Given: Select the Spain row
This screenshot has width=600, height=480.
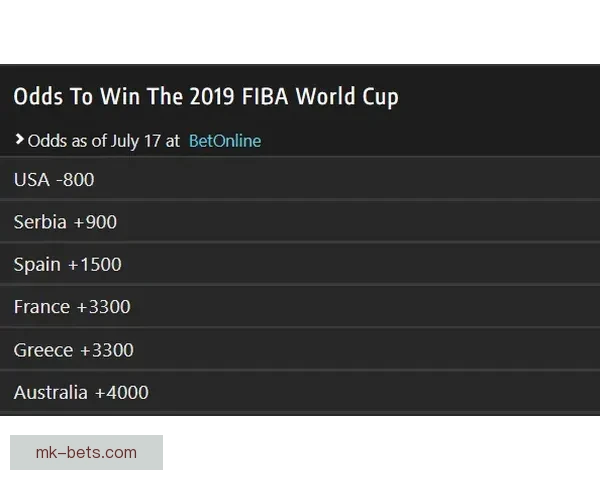Looking at the screenshot, I should coord(300,265).
